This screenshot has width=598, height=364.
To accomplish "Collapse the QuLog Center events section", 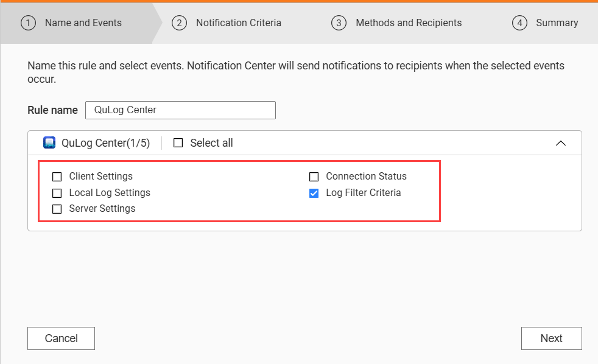I will 561,143.
